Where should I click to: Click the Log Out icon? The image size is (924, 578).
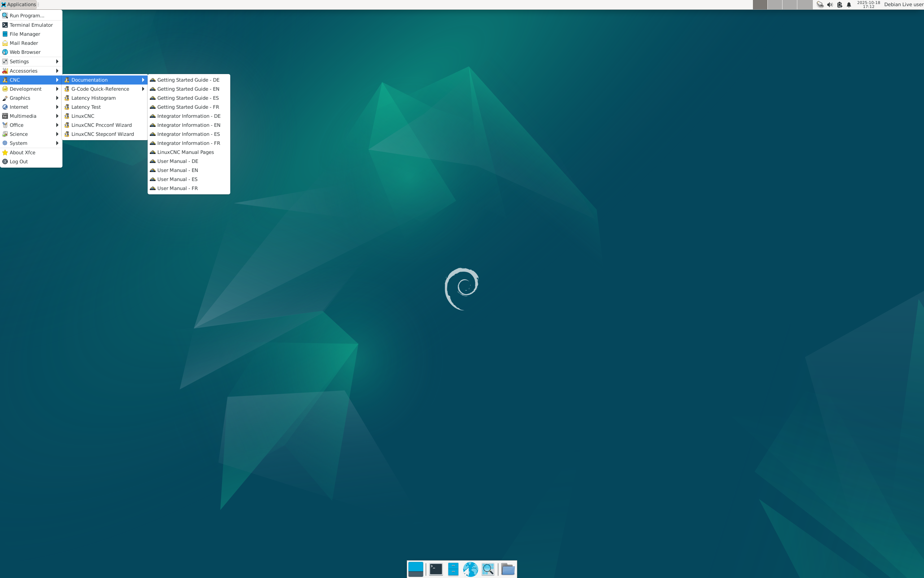pos(5,162)
